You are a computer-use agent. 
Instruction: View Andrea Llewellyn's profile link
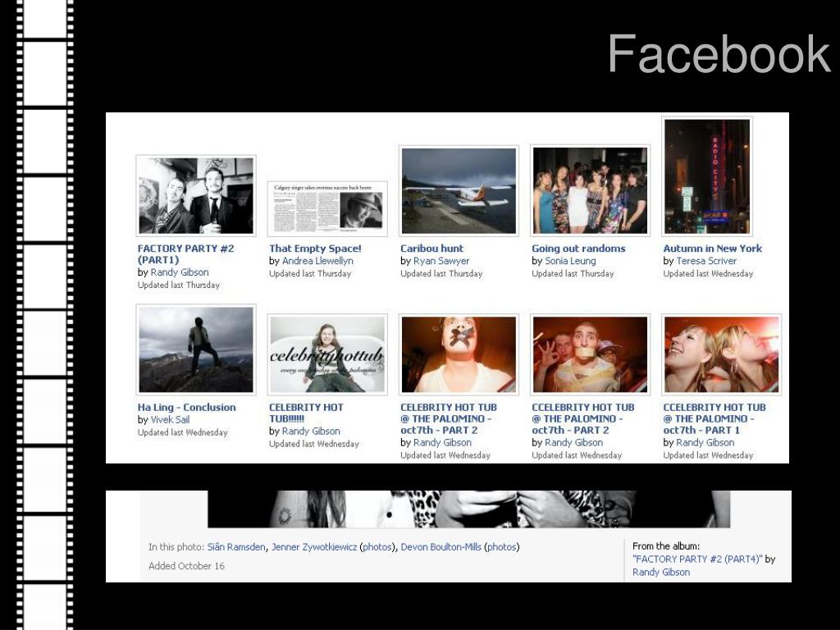(x=317, y=261)
